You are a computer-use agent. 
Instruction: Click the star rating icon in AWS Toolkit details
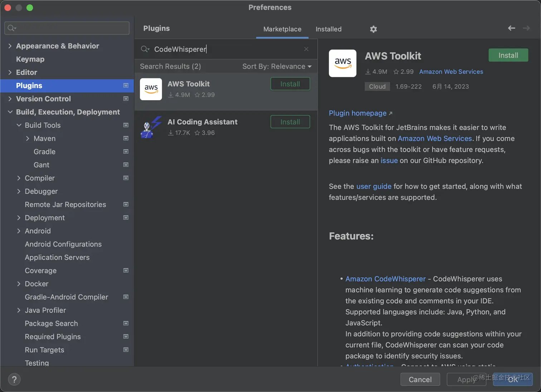tap(396, 72)
